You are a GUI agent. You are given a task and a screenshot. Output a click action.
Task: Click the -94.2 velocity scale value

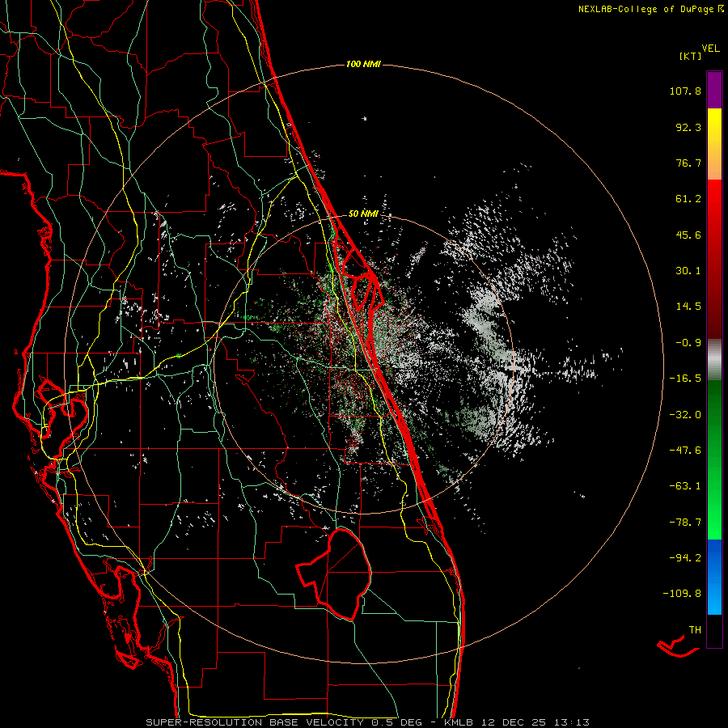(685, 557)
